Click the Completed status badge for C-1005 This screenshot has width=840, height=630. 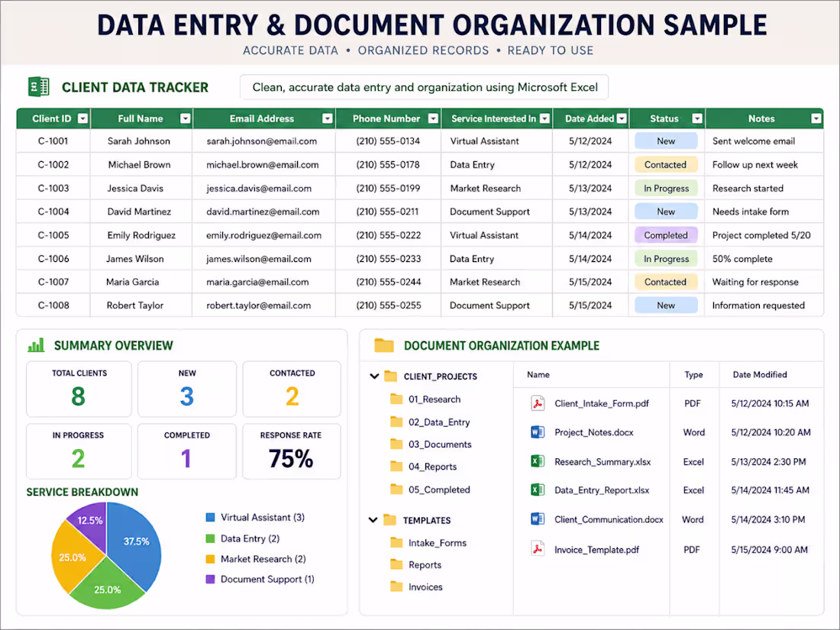click(x=666, y=235)
